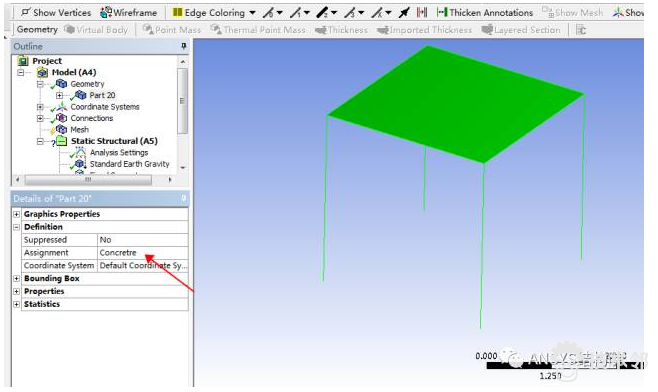Select the Mesh tree item
This screenshot has width=658, height=392.
coord(79,129)
